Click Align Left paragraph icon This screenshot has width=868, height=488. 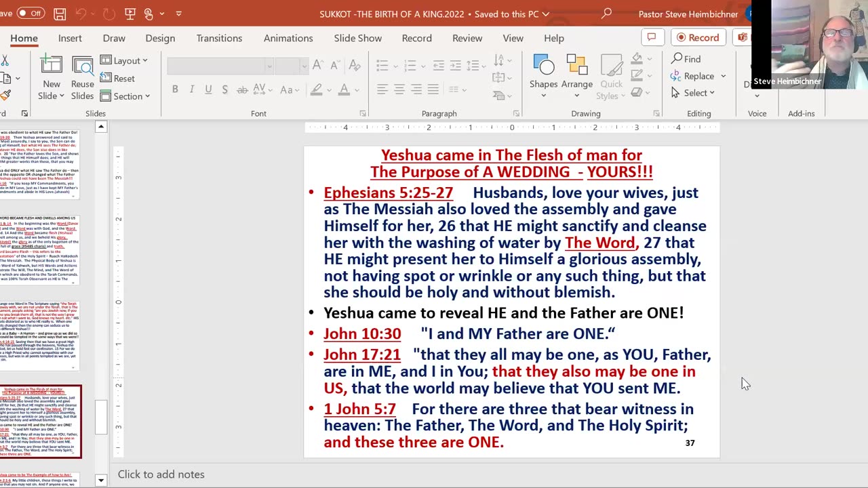[382, 89]
